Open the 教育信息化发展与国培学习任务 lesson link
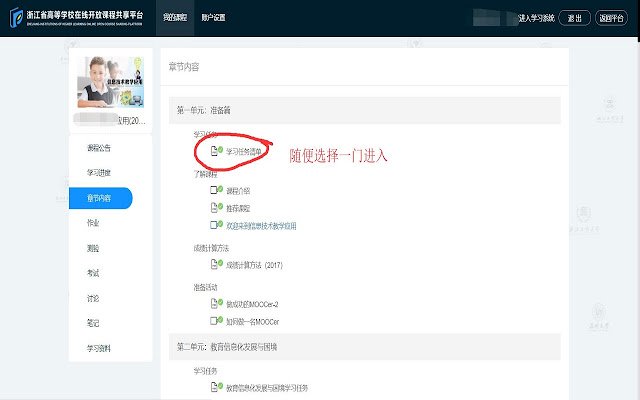Screen dimensions: 640x400 pyautogui.click(x=267, y=388)
